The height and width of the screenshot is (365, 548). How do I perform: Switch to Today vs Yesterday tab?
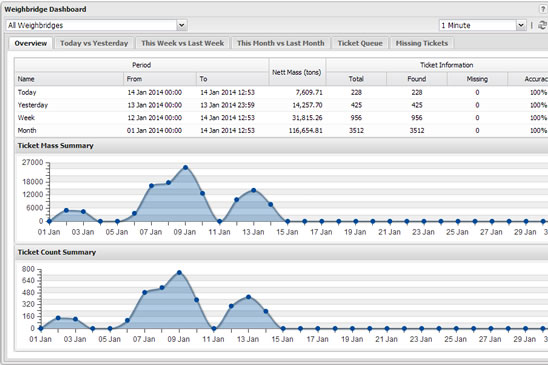point(94,43)
